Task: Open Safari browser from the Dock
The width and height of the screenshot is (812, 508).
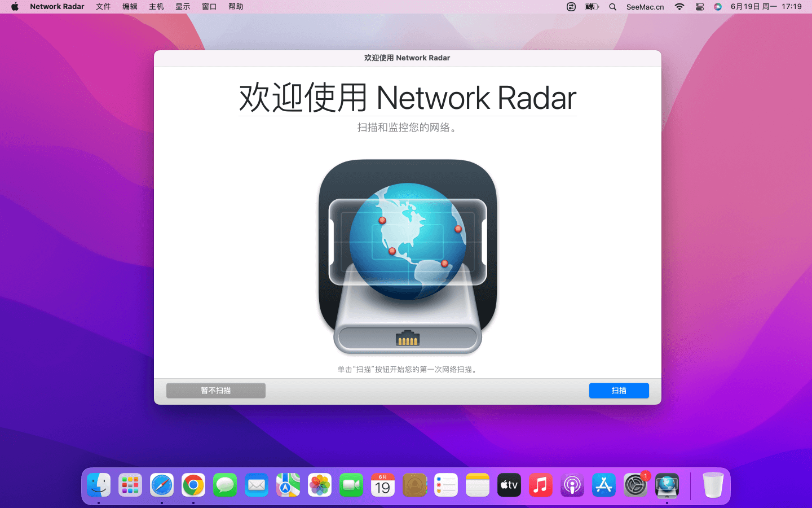Action: [x=162, y=485]
